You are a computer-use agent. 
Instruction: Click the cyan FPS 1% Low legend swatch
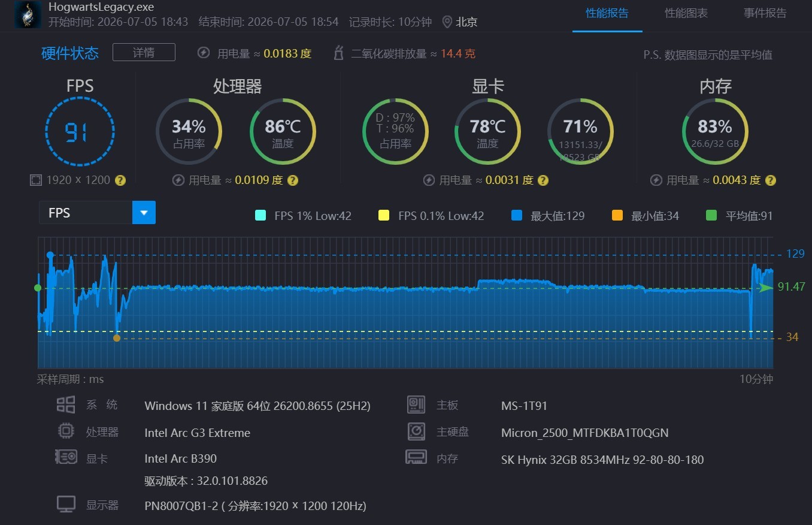[x=260, y=216]
